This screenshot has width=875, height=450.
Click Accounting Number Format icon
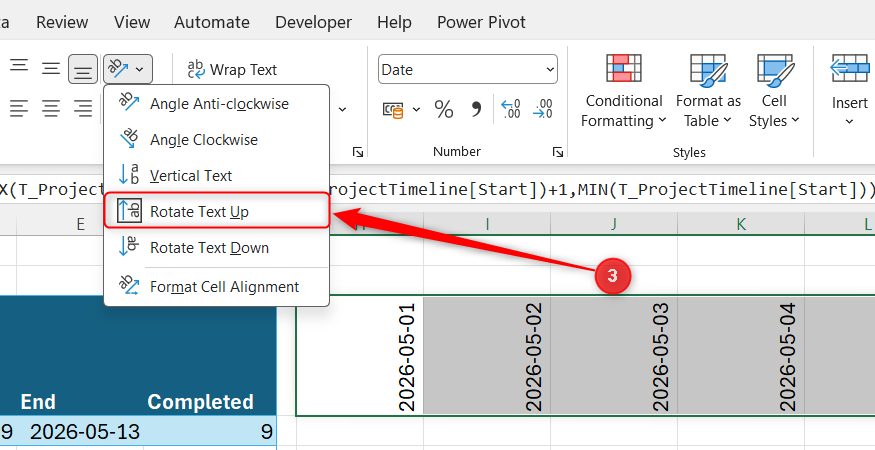click(393, 109)
